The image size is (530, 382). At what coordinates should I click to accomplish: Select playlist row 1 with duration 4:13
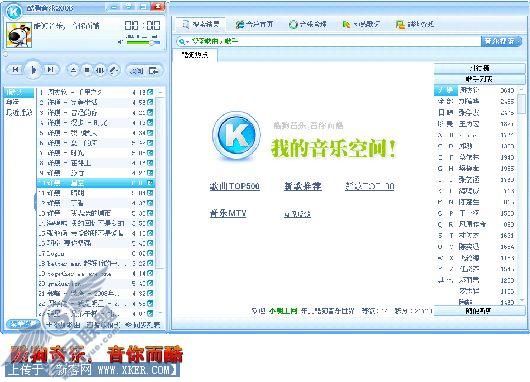96,92
